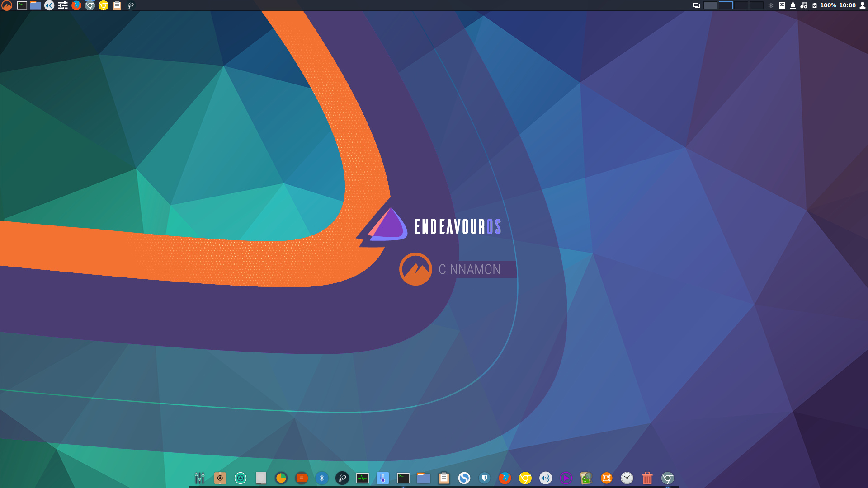This screenshot has height=488, width=868.
Task: Switch to the first workspace
Action: click(710, 6)
